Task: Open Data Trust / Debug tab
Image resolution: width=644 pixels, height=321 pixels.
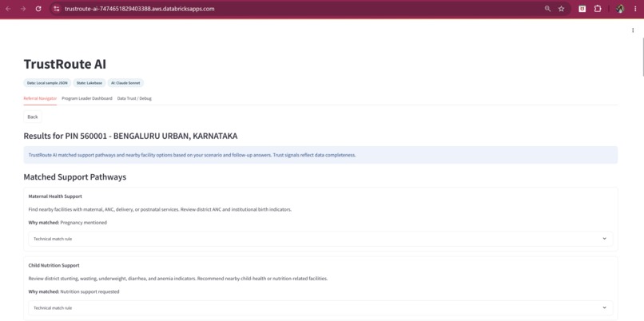Action: (134, 98)
